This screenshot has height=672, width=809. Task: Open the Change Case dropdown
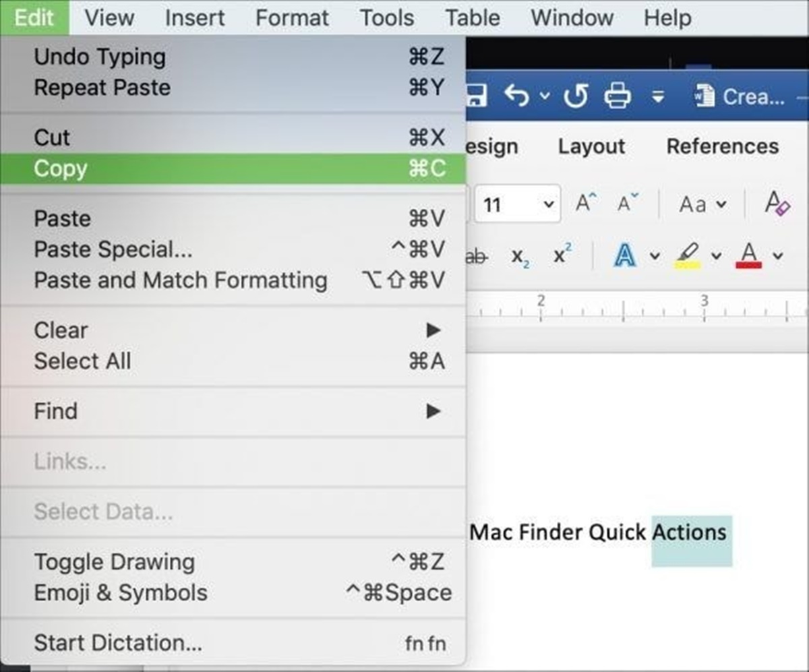702,204
